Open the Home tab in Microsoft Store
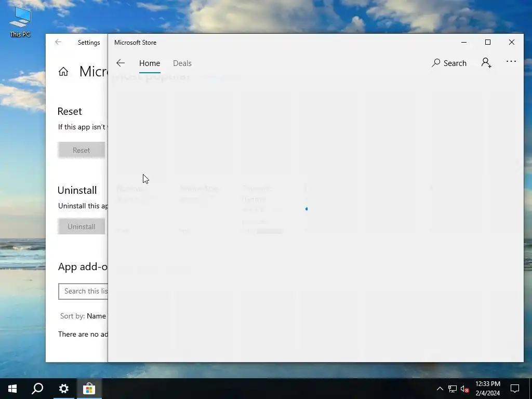Viewport: 532px width, 399px height. tap(150, 63)
